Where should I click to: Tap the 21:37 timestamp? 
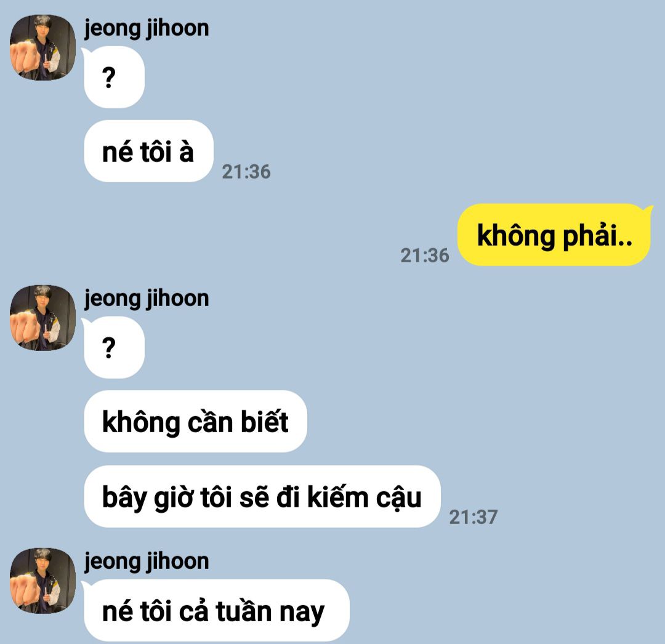tap(473, 517)
